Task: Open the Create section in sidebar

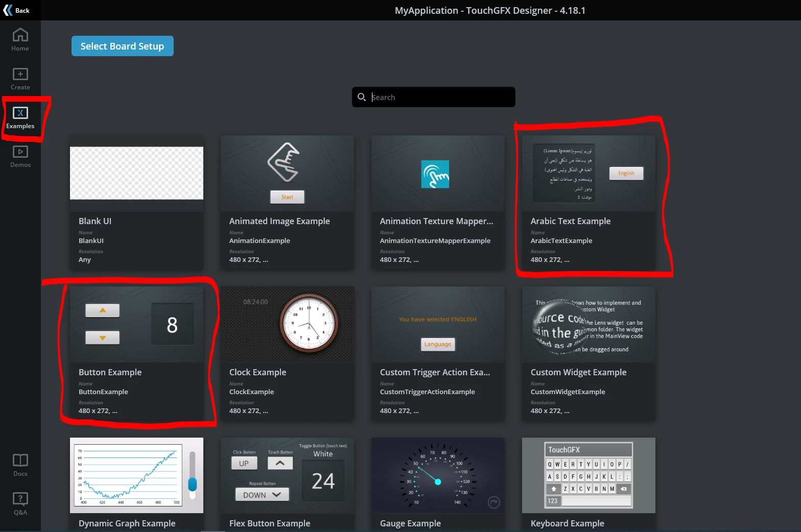Action: 20,79
